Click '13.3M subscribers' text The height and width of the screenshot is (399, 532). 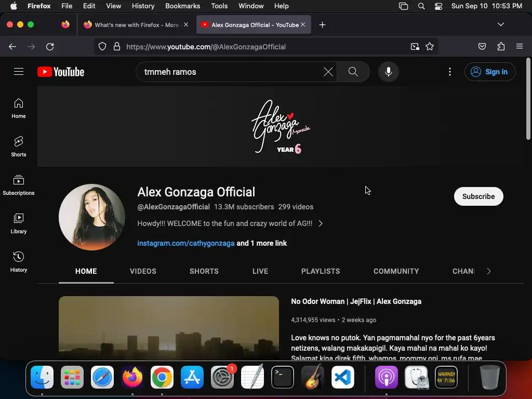[x=244, y=207]
